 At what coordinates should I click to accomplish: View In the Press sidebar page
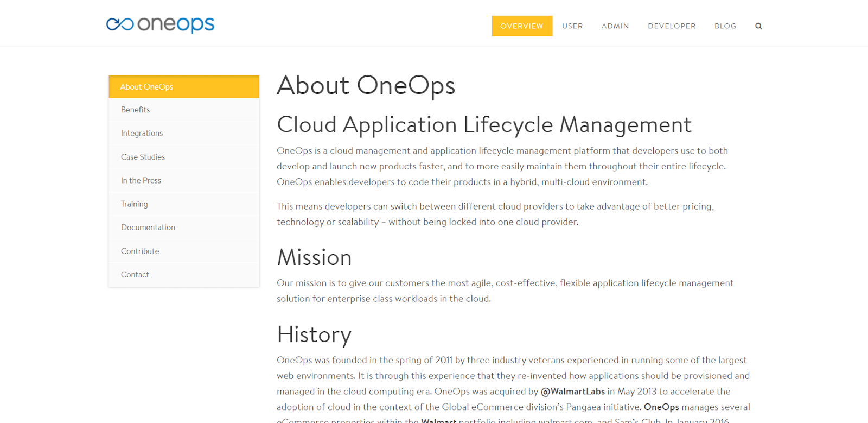pos(184,180)
